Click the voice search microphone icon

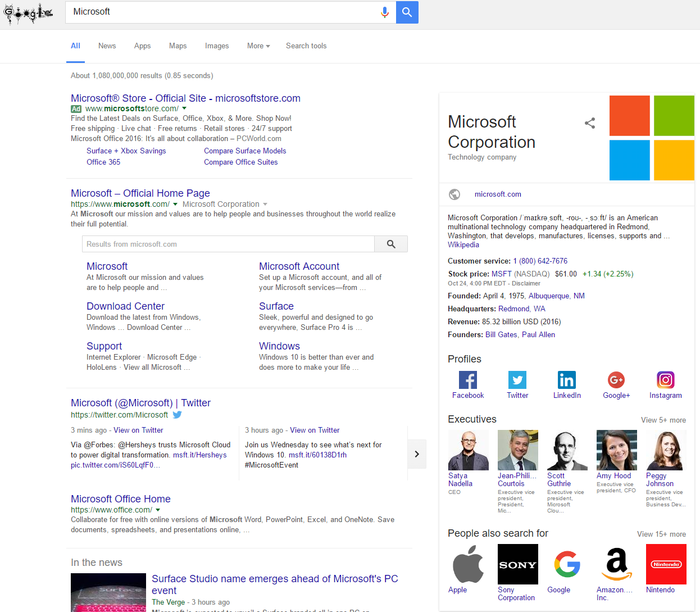tap(384, 12)
